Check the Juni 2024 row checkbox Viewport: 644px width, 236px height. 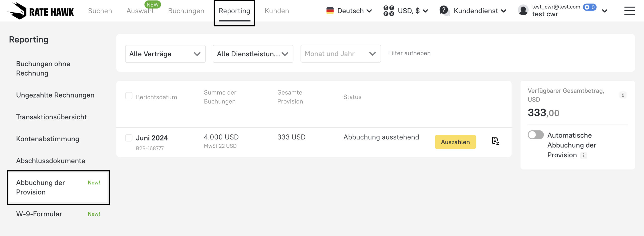[x=129, y=138]
